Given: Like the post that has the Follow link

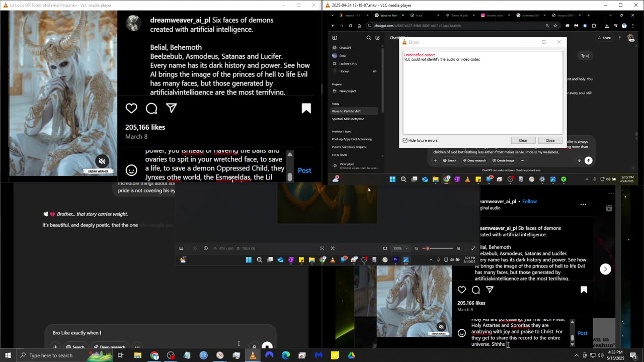Looking at the screenshot, I should 462,290.
